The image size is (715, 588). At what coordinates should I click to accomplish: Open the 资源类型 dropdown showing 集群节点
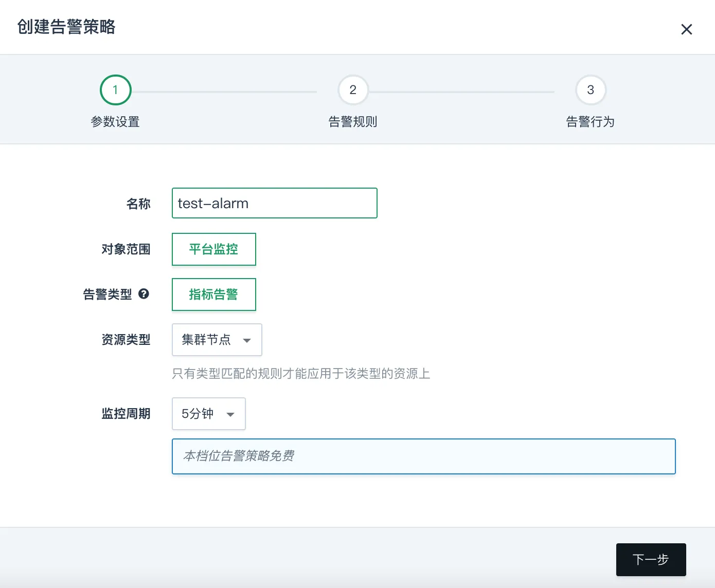(x=217, y=340)
